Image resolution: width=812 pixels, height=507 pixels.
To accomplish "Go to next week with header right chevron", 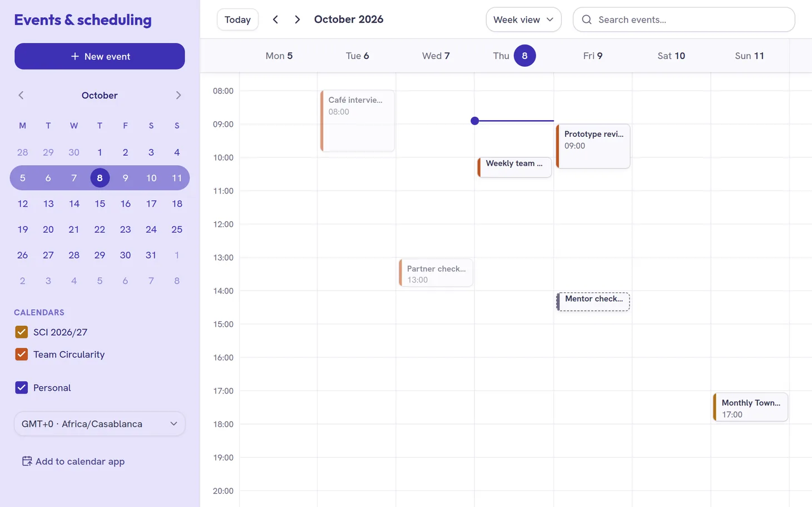I will [298, 19].
